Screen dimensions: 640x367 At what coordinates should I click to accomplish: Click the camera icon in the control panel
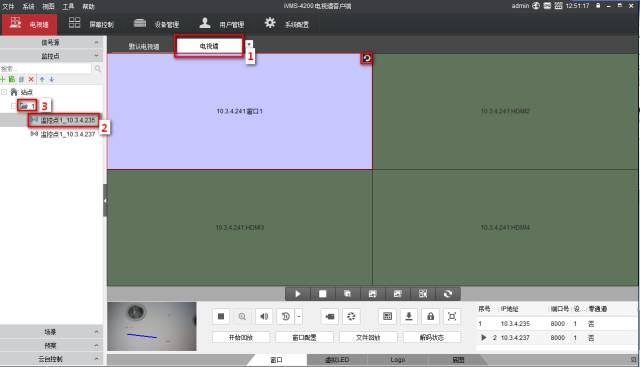329,316
